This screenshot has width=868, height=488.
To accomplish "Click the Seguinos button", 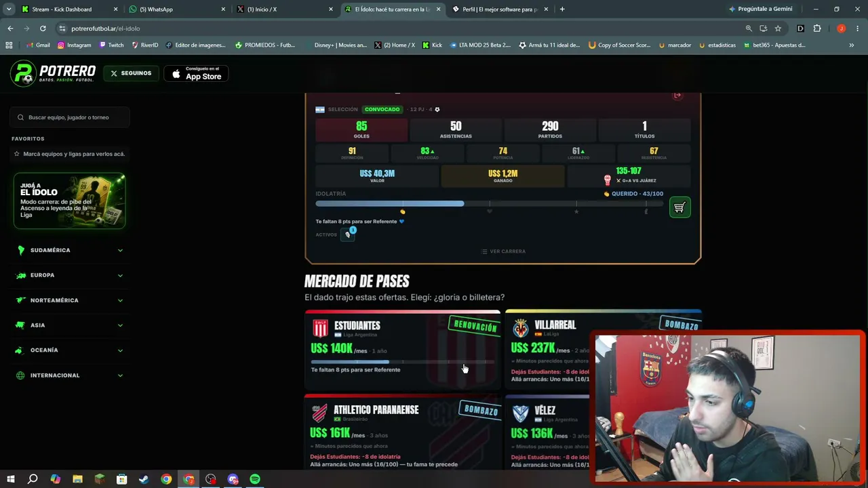I will coord(131,73).
